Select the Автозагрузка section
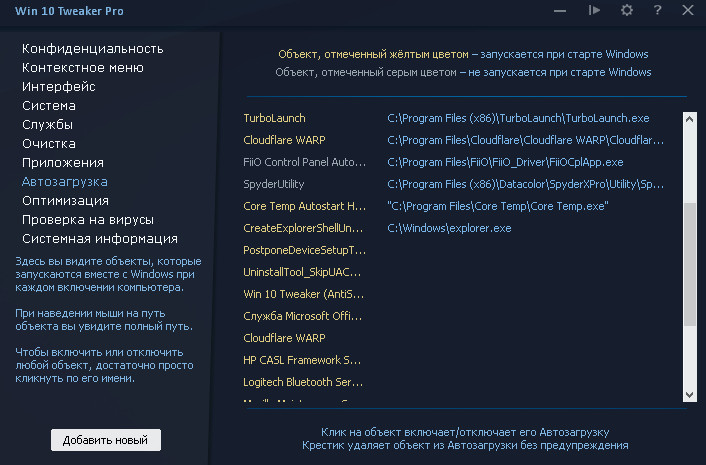 [64, 182]
